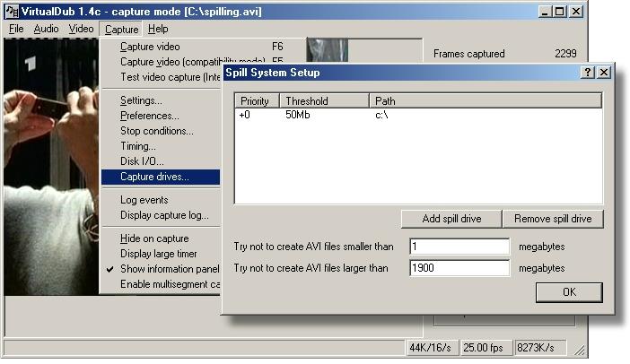The image size is (630, 364).
Task: Choose Stop conditions... from Capture menu
Action: click(156, 131)
